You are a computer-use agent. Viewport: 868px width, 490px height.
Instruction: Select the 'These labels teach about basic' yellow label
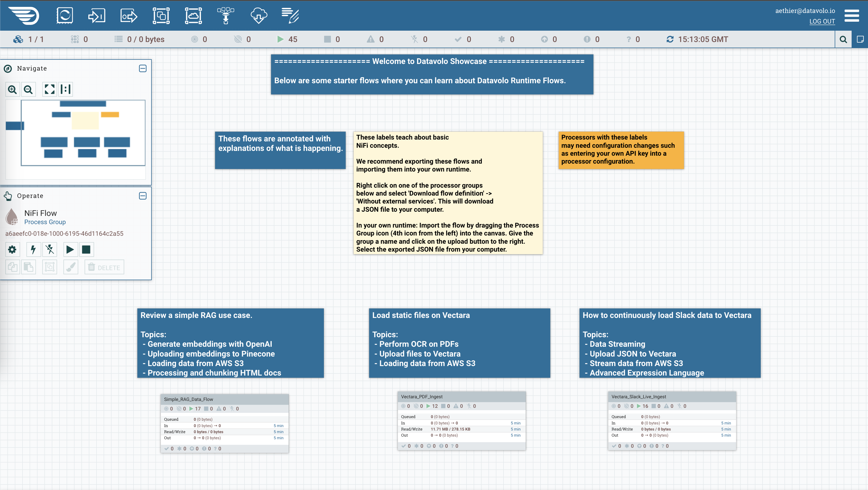(x=448, y=193)
